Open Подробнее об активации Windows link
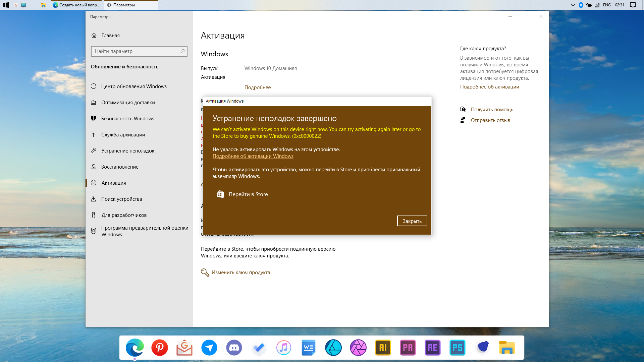 pyautogui.click(x=253, y=156)
